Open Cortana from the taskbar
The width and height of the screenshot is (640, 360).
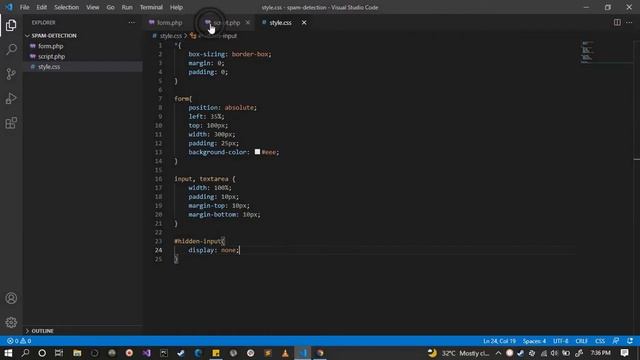pyautogui.click(x=42, y=353)
